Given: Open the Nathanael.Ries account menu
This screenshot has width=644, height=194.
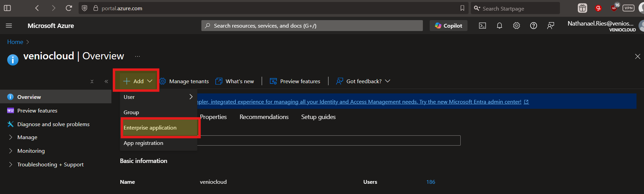Looking at the screenshot, I should 605,26.
